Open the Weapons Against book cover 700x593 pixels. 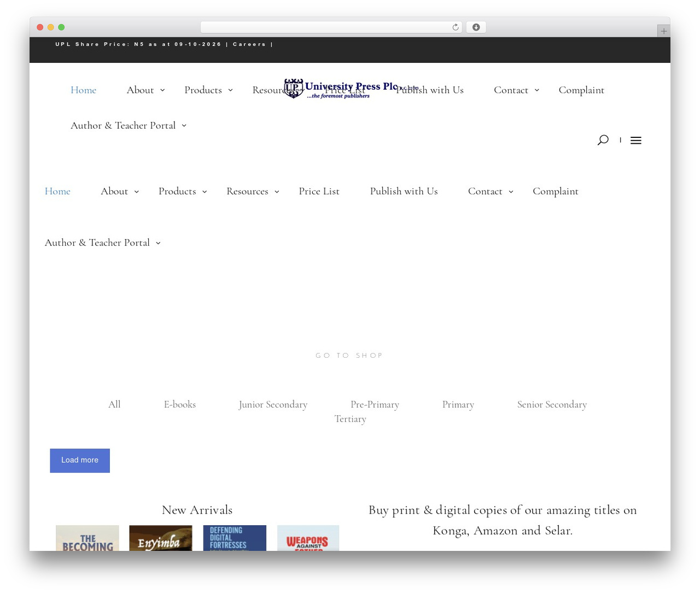pos(308,538)
